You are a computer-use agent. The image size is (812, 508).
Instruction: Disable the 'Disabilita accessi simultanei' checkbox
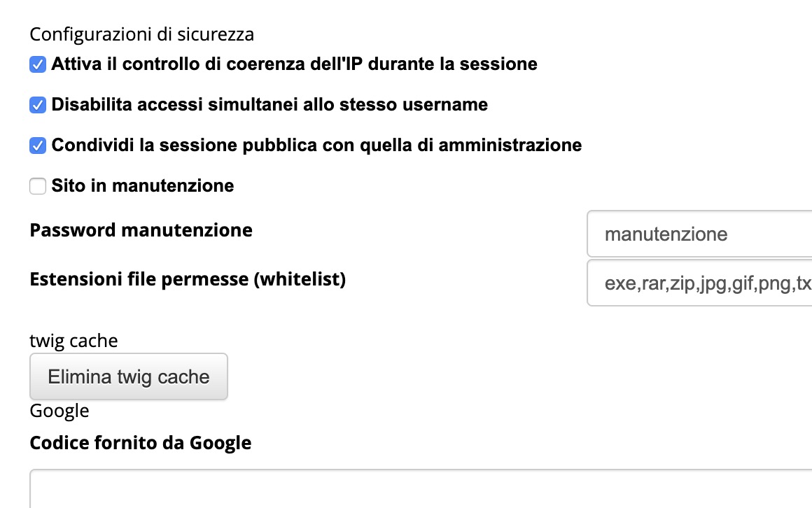[38, 106]
